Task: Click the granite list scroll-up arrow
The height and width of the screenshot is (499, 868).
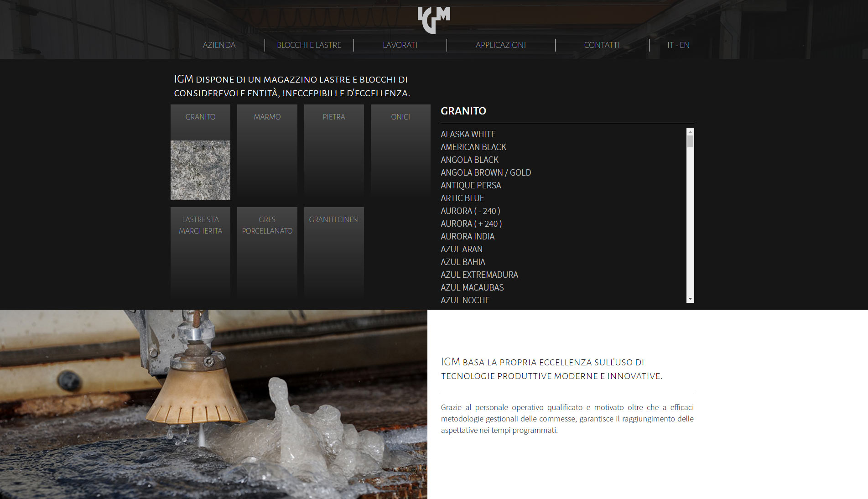Action: coord(690,131)
